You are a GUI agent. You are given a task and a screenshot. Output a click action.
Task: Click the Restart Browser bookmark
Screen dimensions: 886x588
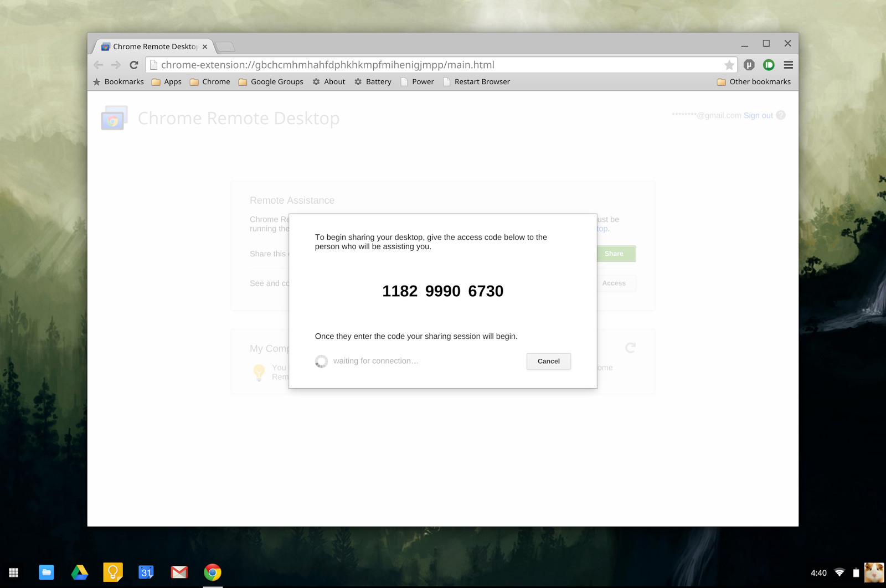coord(477,81)
